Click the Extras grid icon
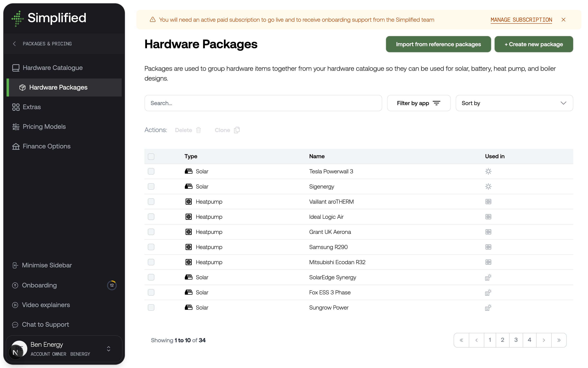This screenshot has height=368, width=588. click(x=16, y=107)
